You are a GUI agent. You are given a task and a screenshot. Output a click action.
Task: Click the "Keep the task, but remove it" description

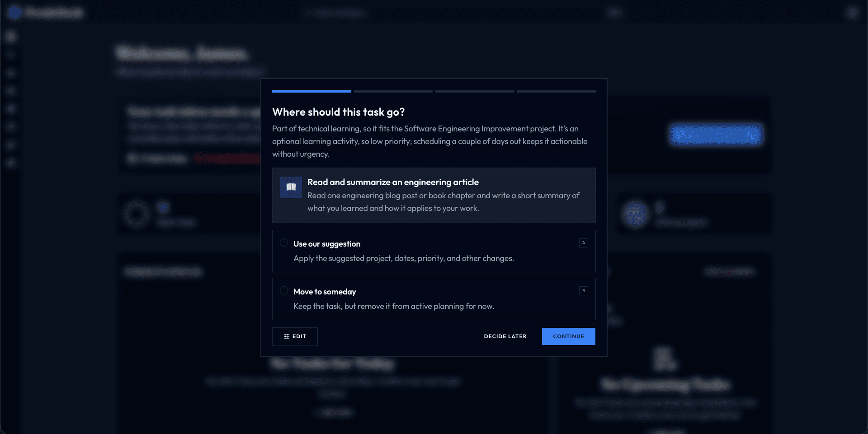click(x=393, y=306)
